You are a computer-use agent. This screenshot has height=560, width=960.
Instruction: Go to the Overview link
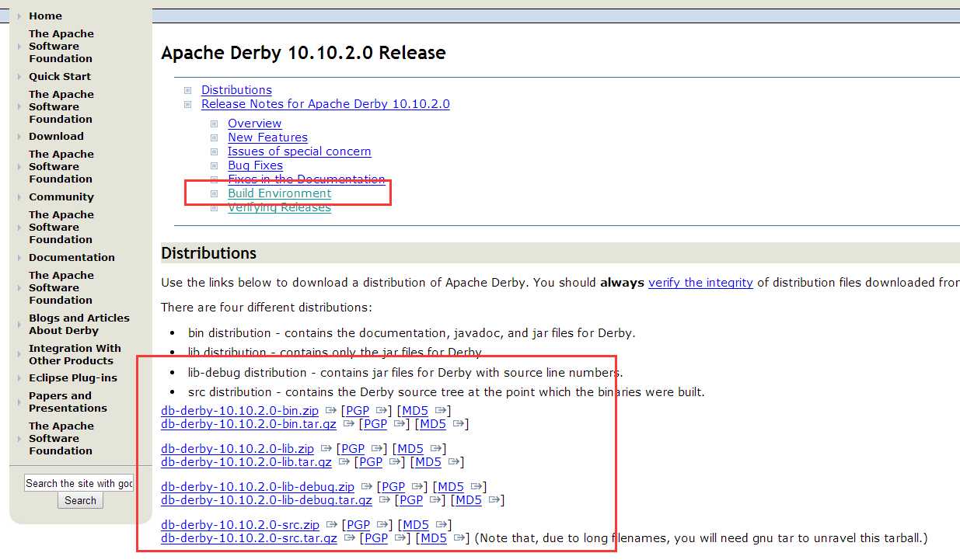[x=254, y=123]
